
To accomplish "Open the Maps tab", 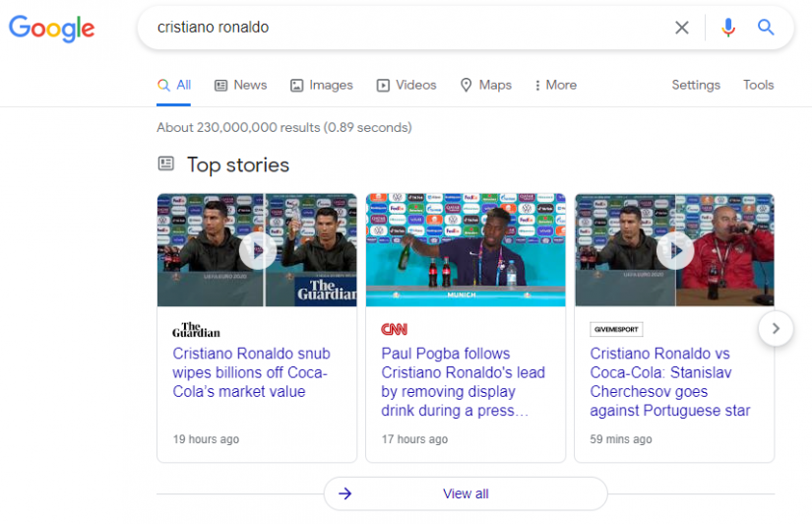I will coord(486,85).
